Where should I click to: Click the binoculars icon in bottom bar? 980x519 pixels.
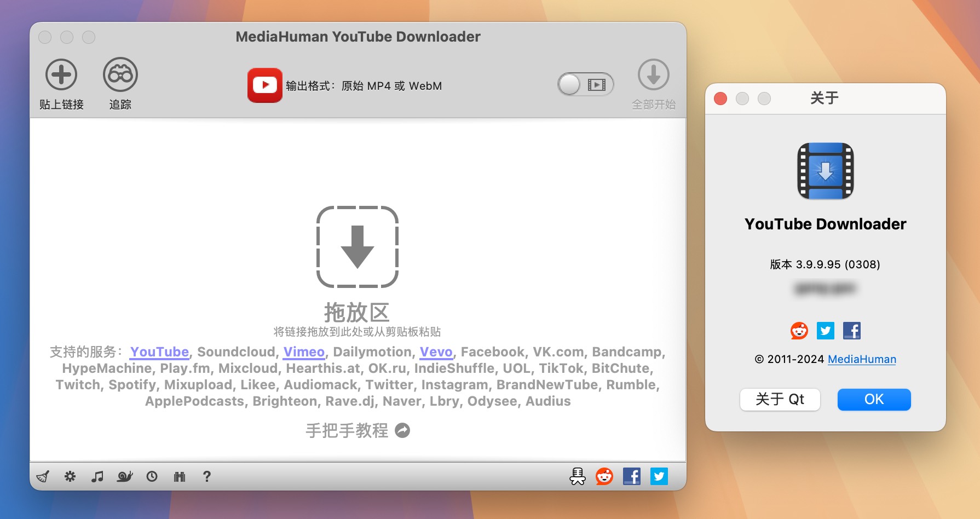pos(180,476)
